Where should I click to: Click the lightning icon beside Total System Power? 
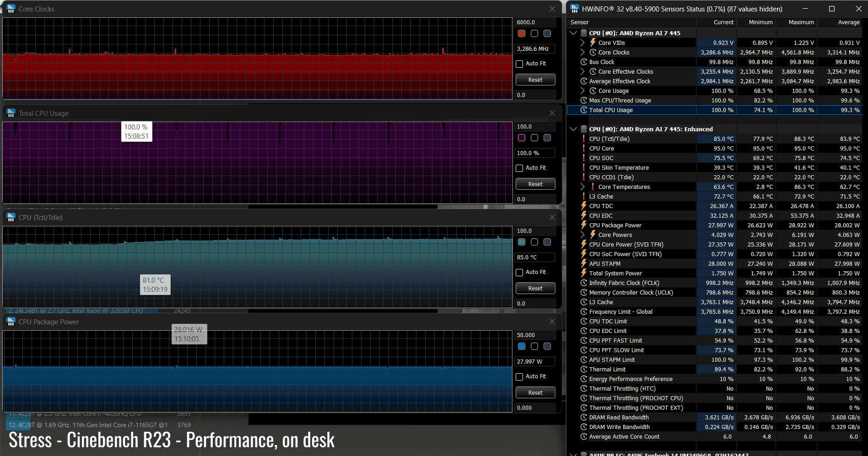point(584,273)
